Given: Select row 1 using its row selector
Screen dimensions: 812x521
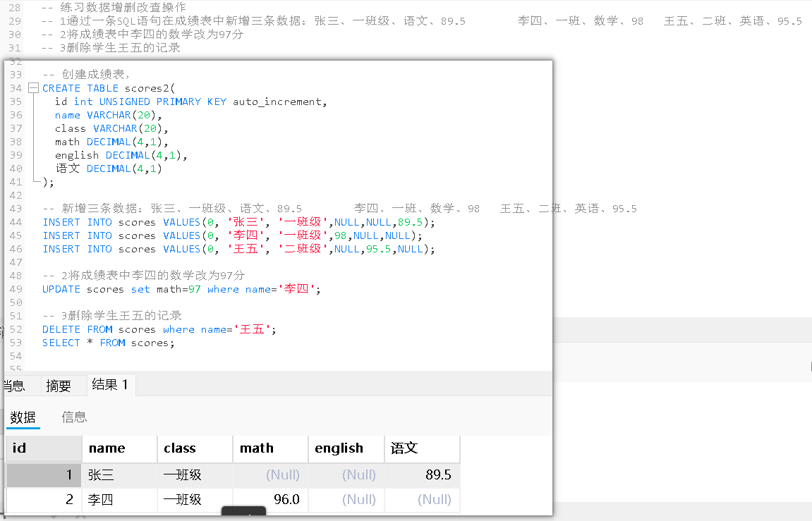Looking at the screenshot, I should tap(42, 474).
